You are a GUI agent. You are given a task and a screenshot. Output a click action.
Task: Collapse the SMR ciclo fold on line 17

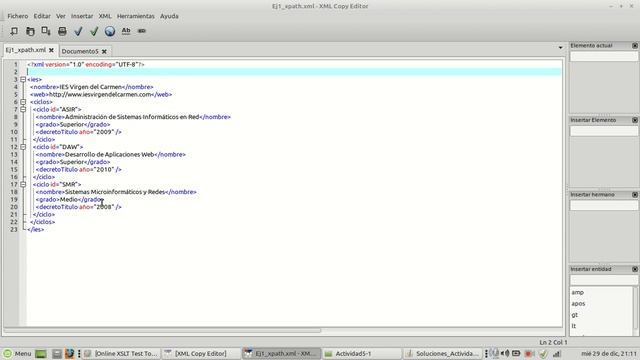click(23, 184)
